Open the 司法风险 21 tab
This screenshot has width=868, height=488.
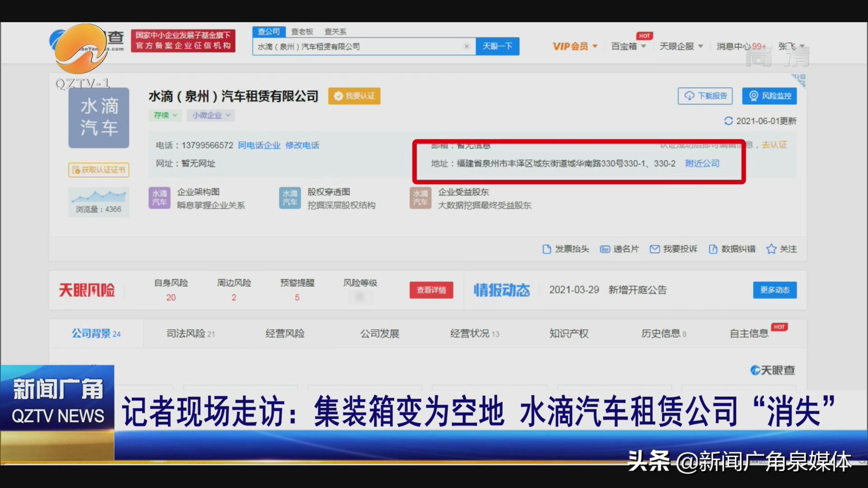(x=190, y=333)
